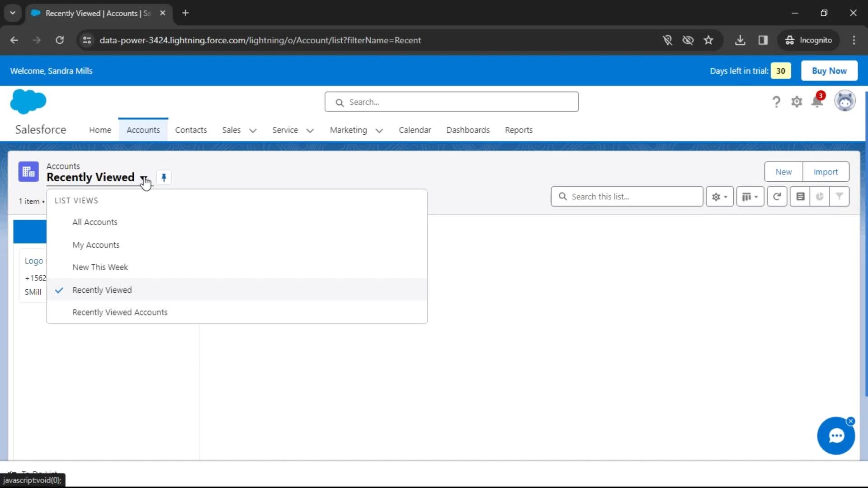Click the global Search field

(x=451, y=102)
